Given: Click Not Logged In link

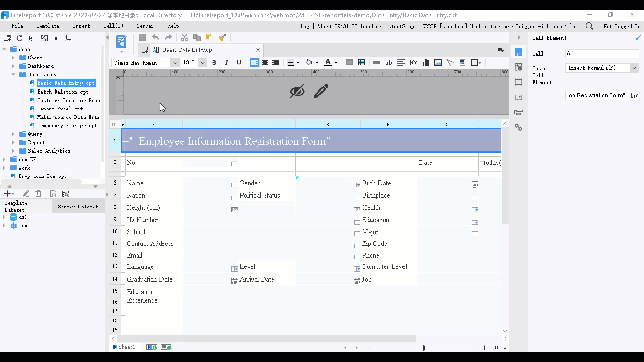Looking at the screenshot, I should click(622, 26).
